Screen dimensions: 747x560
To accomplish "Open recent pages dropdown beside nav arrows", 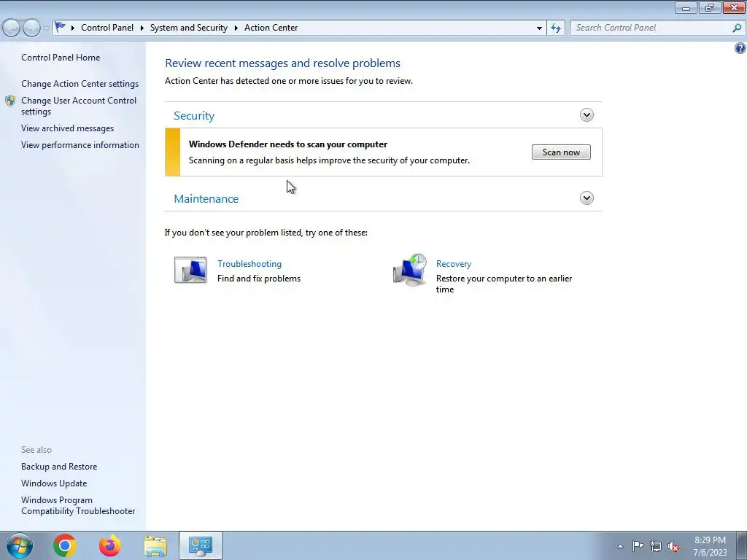I will (x=46, y=28).
